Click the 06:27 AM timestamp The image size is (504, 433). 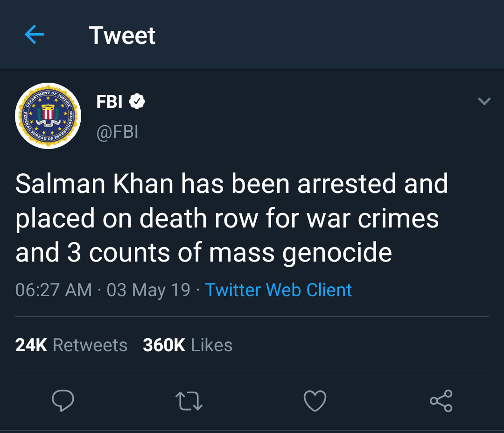click(54, 290)
